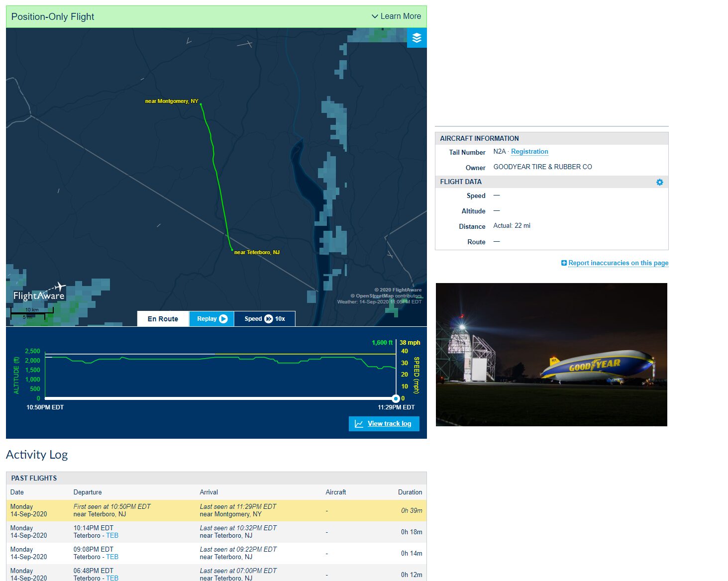Screen dimensions: 728x581
Task: Expand Learn More chevron
Action: click(x=375, y=16)
